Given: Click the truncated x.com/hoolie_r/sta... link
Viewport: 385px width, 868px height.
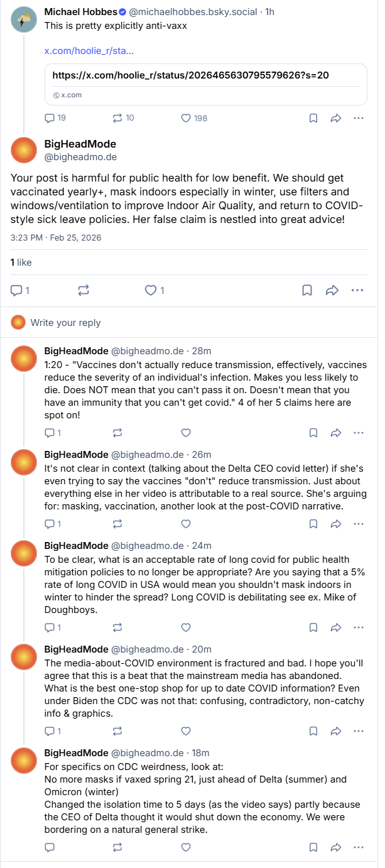Looking at the screenshot, I should point(89,50).
